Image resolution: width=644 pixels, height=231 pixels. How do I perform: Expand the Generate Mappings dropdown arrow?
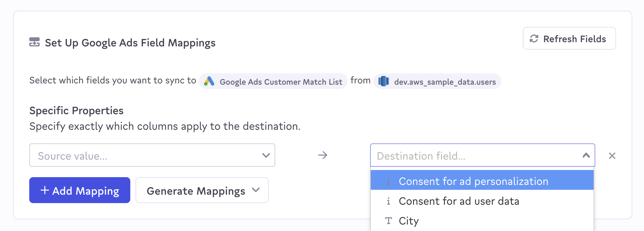coord(256,190)
